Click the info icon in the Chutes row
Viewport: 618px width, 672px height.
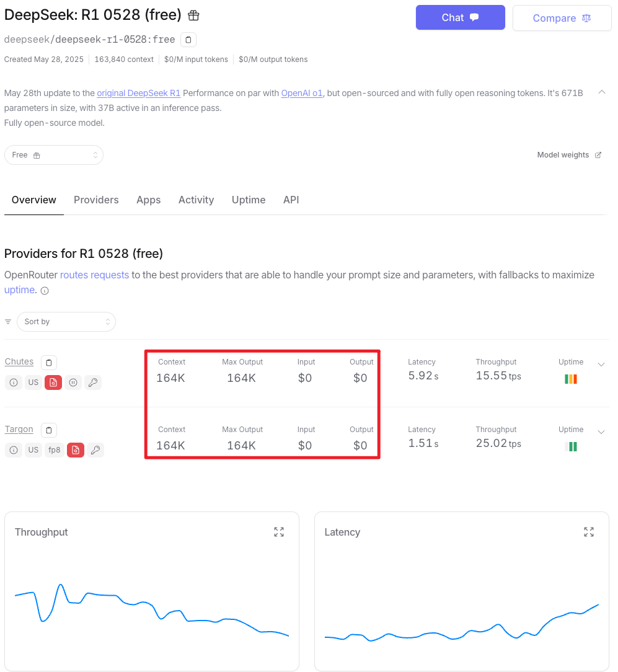coord(13,382)
